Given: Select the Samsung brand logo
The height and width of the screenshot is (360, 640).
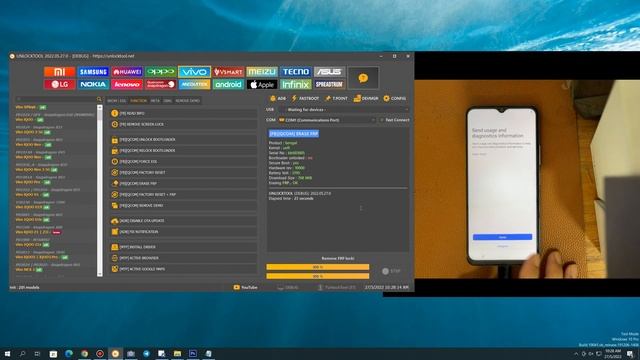Looking at the screenshot, I should pyautogui.click(x=93, y=72).
